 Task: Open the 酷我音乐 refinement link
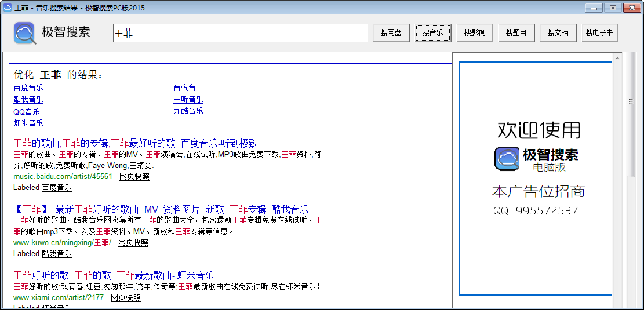coord(28,99)
